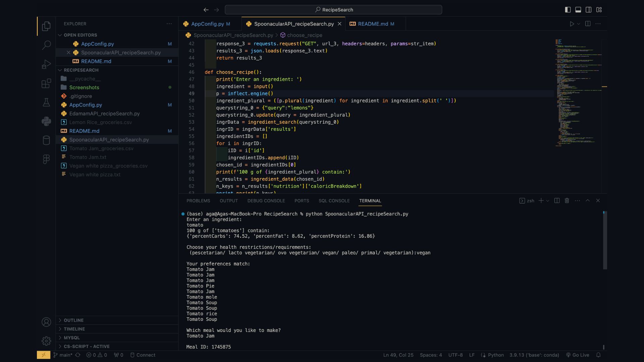The image size is (644, 362).
Task: Open the Problems panel tab
Action: click(198, 201)
